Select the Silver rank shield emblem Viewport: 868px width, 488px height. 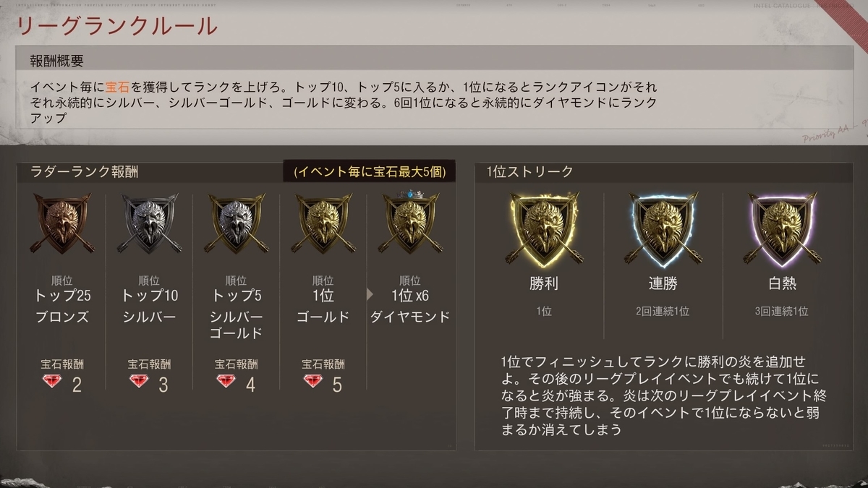click(x=150, y=223)
